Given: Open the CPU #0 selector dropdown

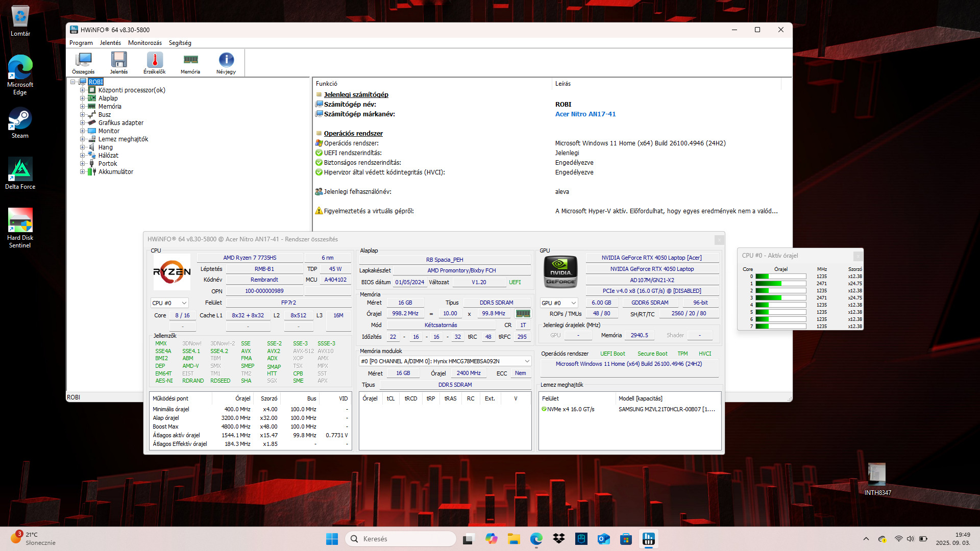Looking at the screenshot, I should [x=169, y=303].
